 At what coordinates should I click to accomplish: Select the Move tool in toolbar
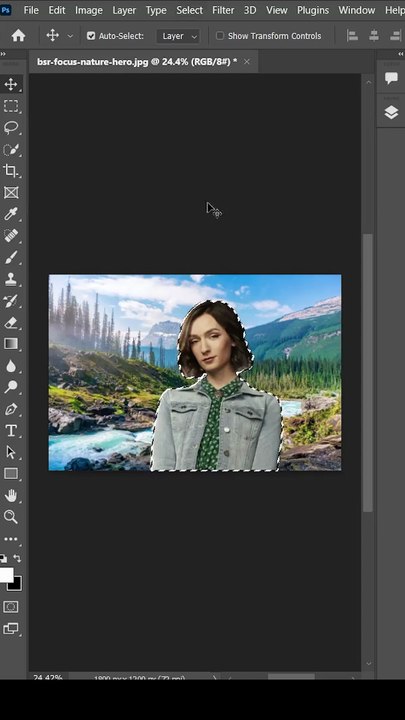pos(11,84)
